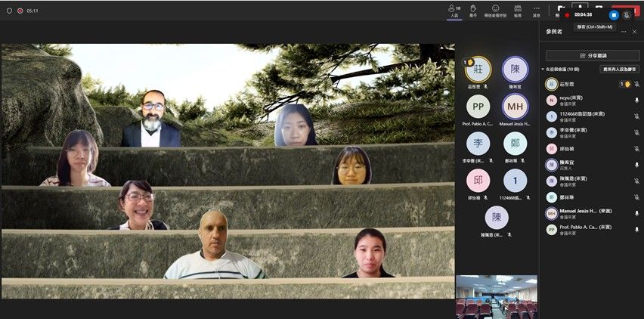
Task: Click the 莊 avatar tile with raised hand
Action: 478,70
